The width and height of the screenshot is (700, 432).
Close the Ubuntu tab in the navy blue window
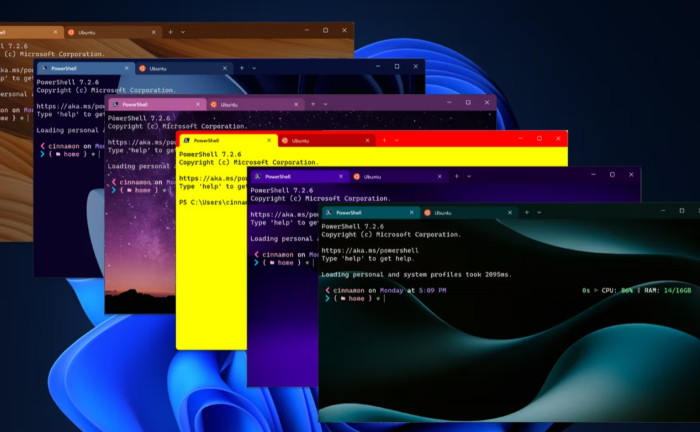coord(225,68)
